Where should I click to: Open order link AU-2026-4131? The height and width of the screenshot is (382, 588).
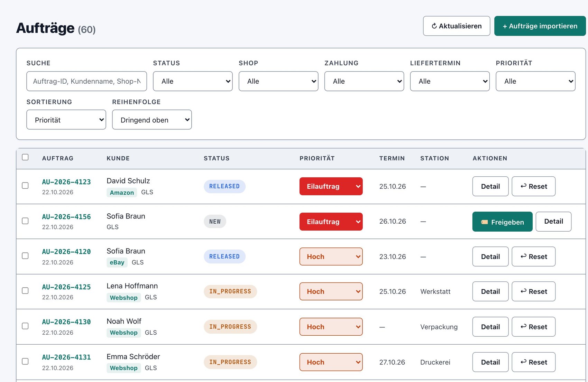66,357
